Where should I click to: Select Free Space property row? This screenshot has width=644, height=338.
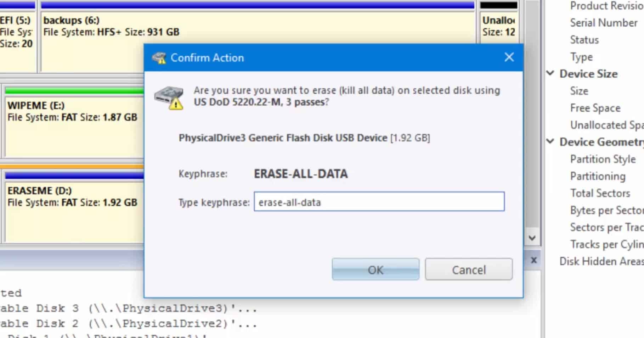(x=595, y=108)
